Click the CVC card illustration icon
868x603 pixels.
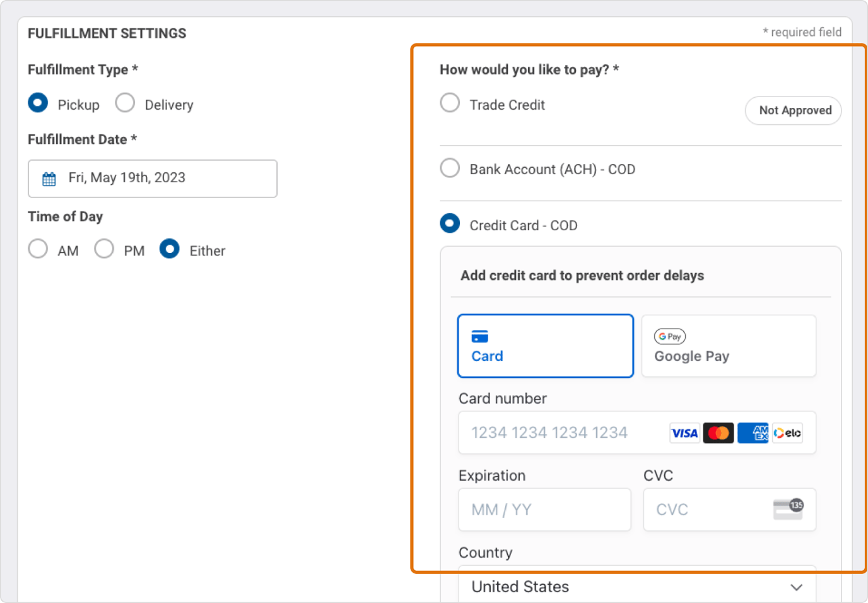click(788, 508)
